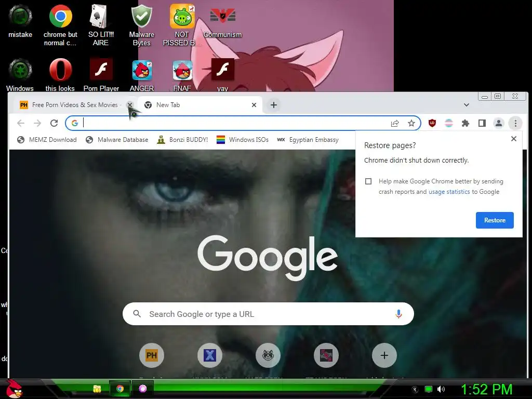Select the ANGER Angry Birds icon
The width and height of the screenshot is (532, 399).
(x=141, y=75)
